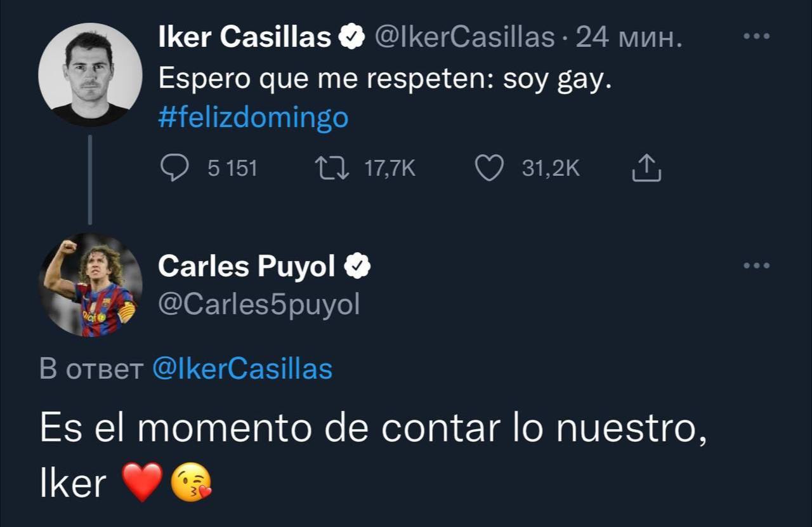Like the tweet with the heart icon
The image size is (812, 527).
coord(489,168)
